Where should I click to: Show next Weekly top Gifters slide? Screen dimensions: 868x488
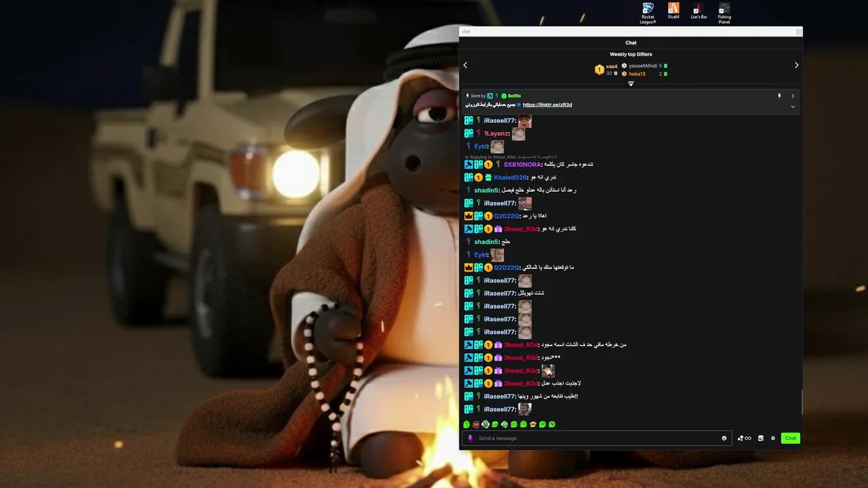click(x=796, y=65)
